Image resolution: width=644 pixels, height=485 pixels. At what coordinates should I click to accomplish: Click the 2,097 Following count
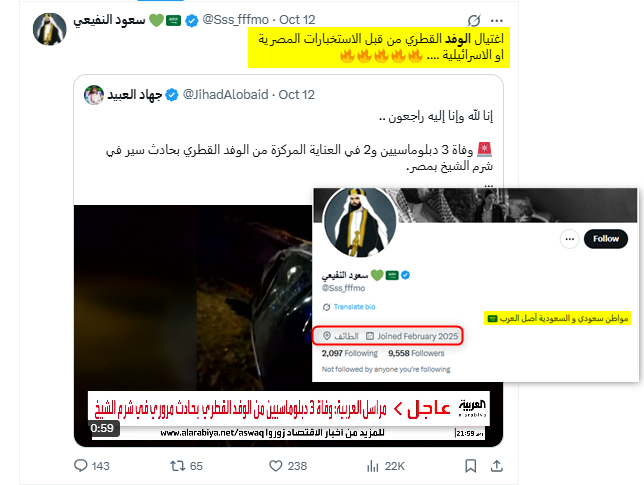point(350,353)
